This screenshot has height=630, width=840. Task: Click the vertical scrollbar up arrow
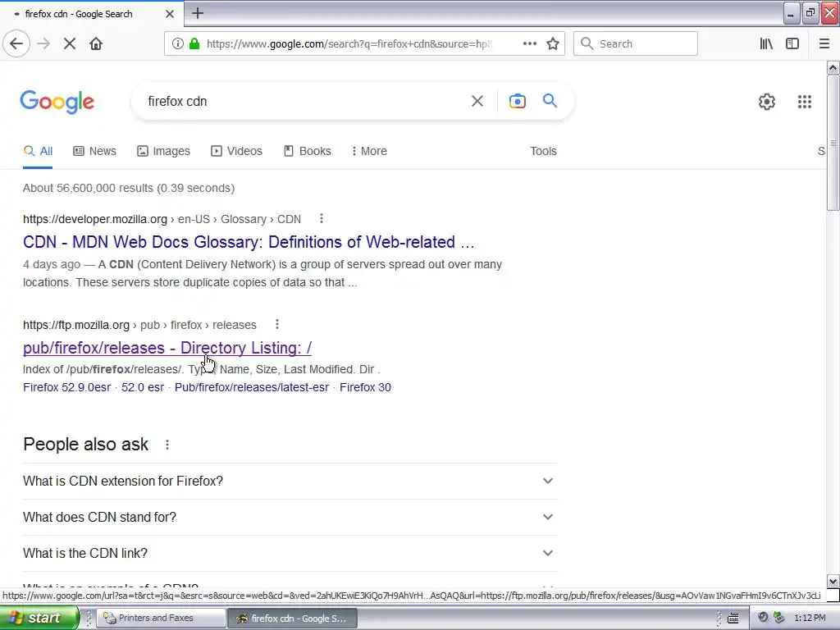(833, 68)
